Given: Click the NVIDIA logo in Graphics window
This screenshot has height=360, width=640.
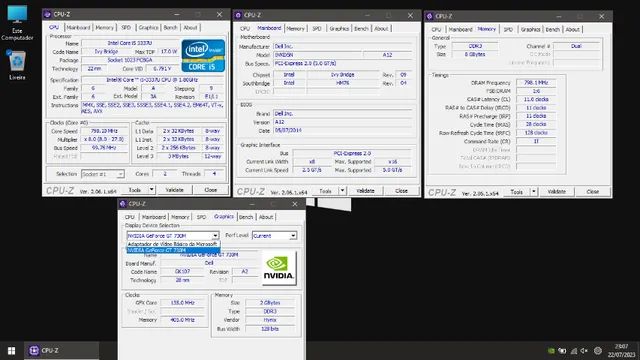Looking at the screenshot, I should click(x=279, y=267).
